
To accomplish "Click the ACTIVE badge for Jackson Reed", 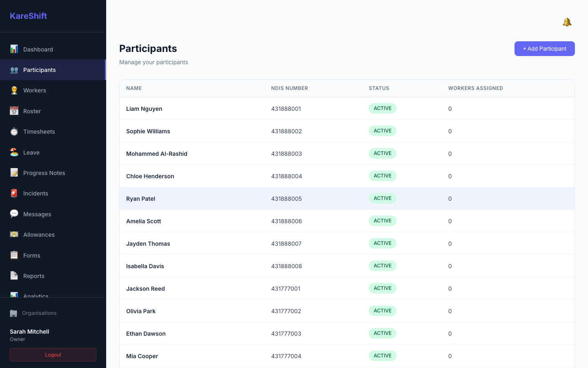I will pos(383,288).
